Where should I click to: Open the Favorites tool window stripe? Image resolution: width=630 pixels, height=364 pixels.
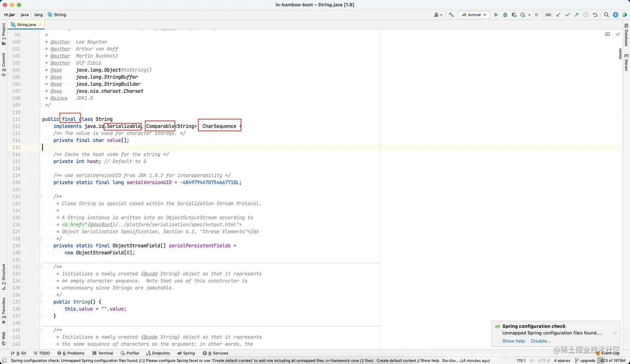coord(4,311)
